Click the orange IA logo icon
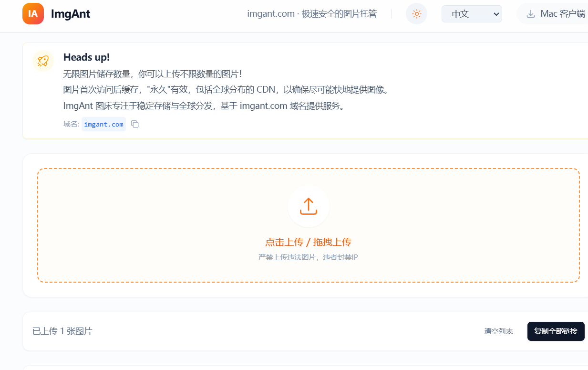Viewport: 588px width, 370px height. pos(33,14)
